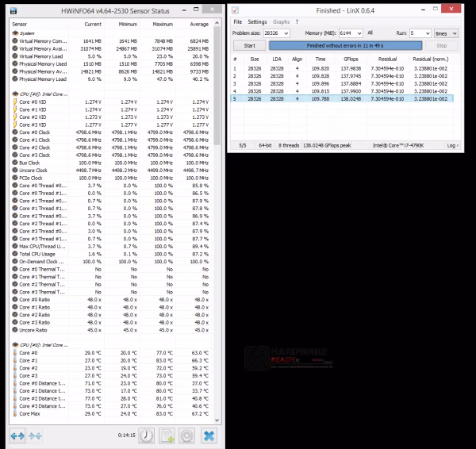Image resolution: width=476 pixels, height=449 pixels.
Task: Open sensor settings via the gear icon
Action: point(186,436)
